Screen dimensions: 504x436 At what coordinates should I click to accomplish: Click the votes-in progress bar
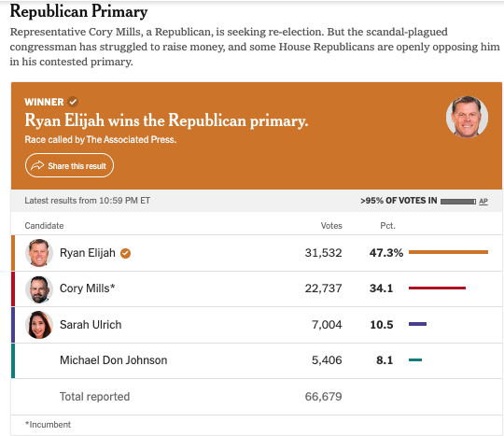click(458, 202)
